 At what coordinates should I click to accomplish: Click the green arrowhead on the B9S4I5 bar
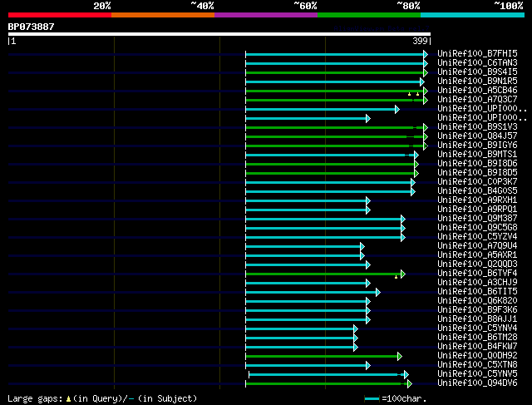(426, 72)
